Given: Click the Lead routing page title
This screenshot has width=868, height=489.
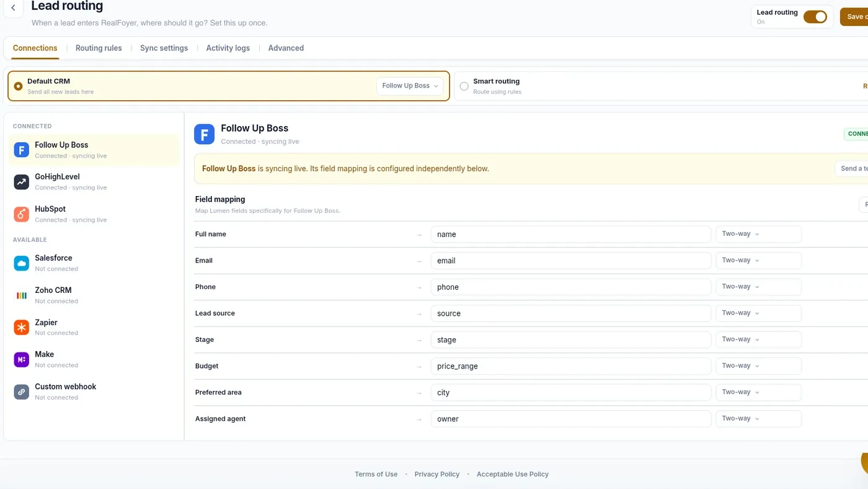Looking at the screenshot, I should (67, 6).
